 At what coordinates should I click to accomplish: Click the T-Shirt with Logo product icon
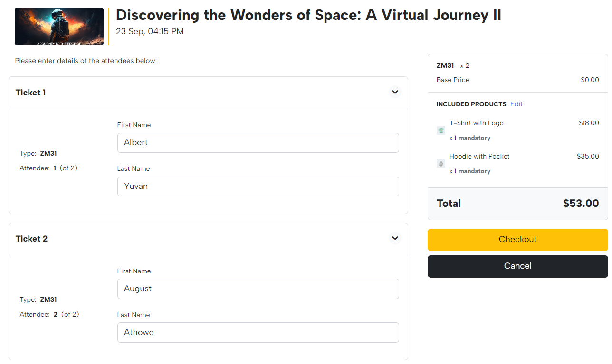(x=441, y=131)
